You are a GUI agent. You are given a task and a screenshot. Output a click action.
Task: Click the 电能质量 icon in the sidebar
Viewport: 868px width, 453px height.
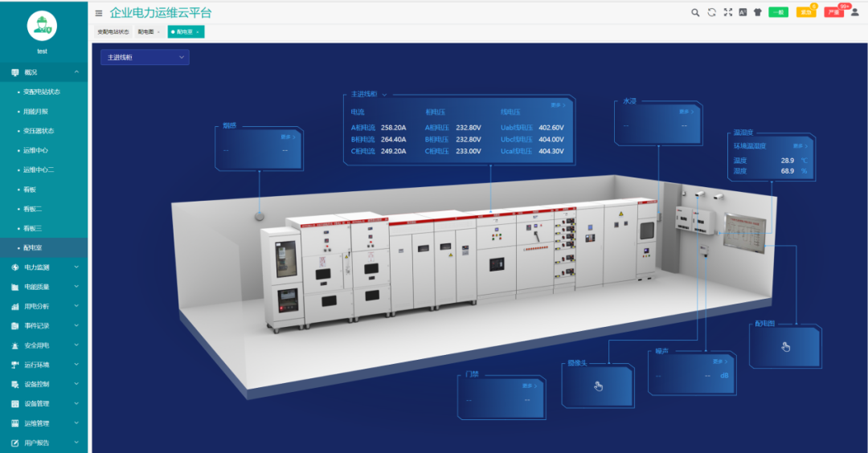pos(15,287)
